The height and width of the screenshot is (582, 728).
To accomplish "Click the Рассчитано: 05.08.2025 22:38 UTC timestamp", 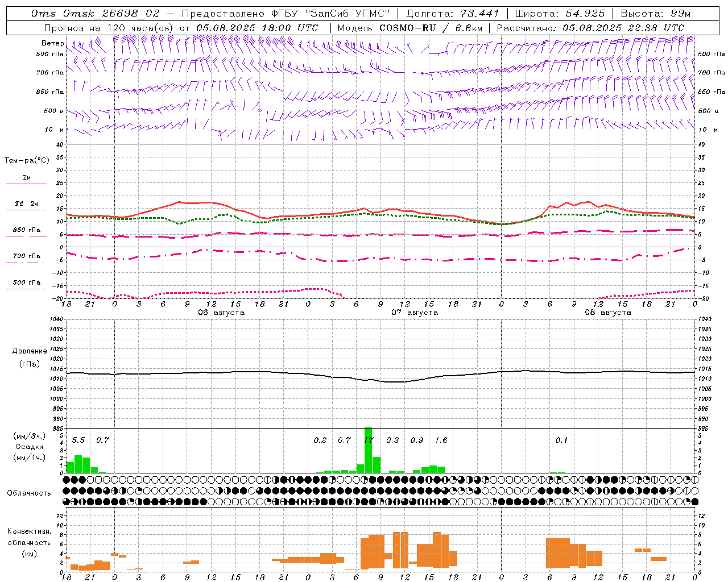I will pyautogui.click(x=590, y=28).
